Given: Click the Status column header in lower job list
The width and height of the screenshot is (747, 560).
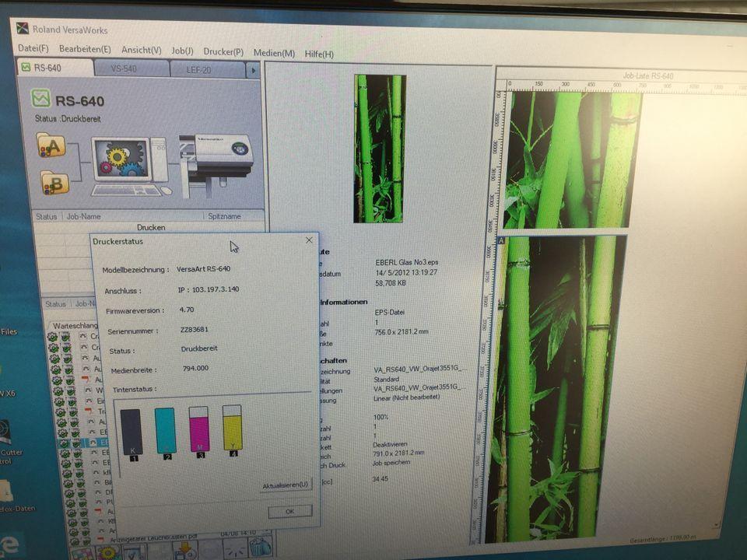Looking at the screenshot, I should 55,304.
